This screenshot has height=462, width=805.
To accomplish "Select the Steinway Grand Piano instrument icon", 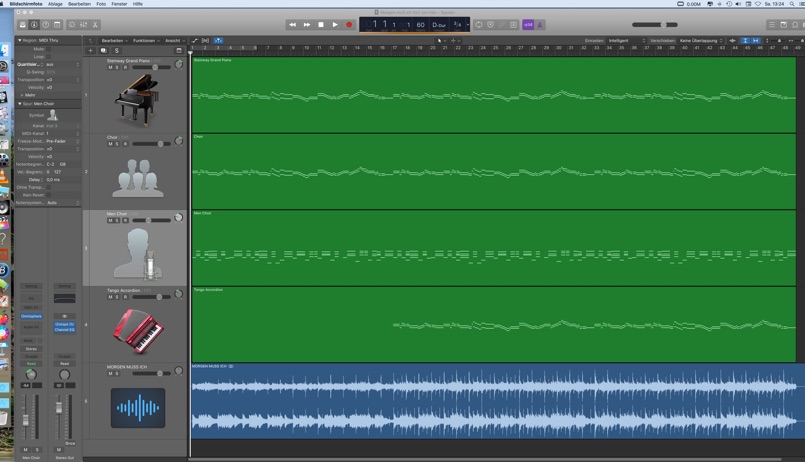I will (x=137, y=100).
